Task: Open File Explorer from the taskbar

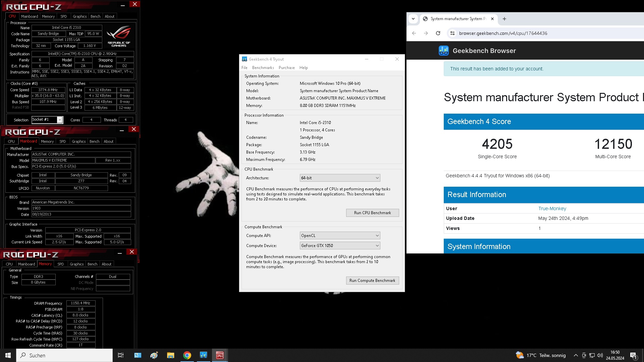Action: [x=170, y=355]
